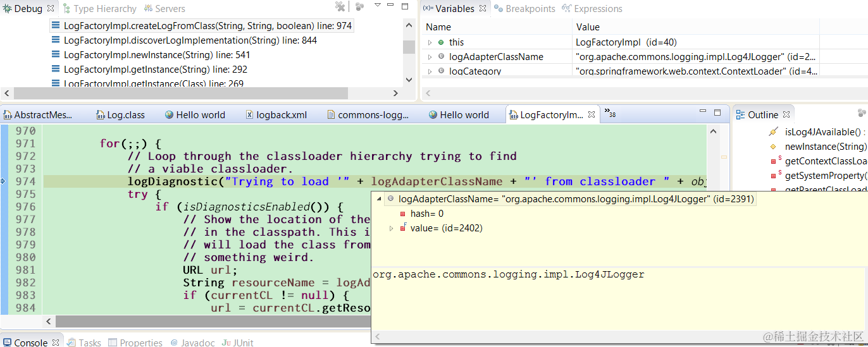The image size is (868, 347).
Task: Maximize the Debug view panel
Action: tap(405, 6)
